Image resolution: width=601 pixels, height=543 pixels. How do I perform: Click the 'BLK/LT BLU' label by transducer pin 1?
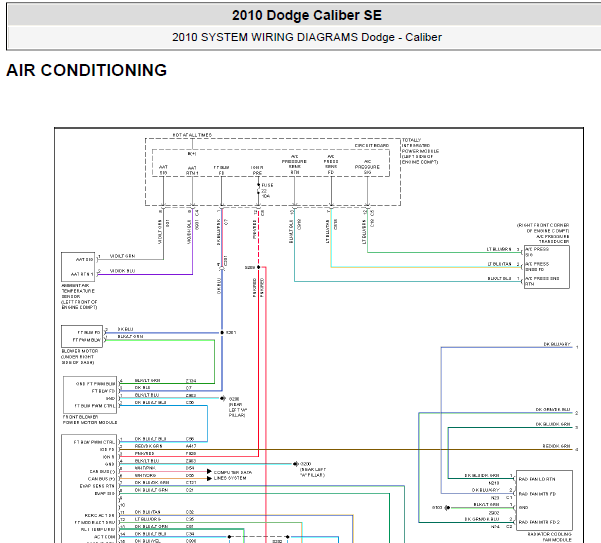click(499, 278)
